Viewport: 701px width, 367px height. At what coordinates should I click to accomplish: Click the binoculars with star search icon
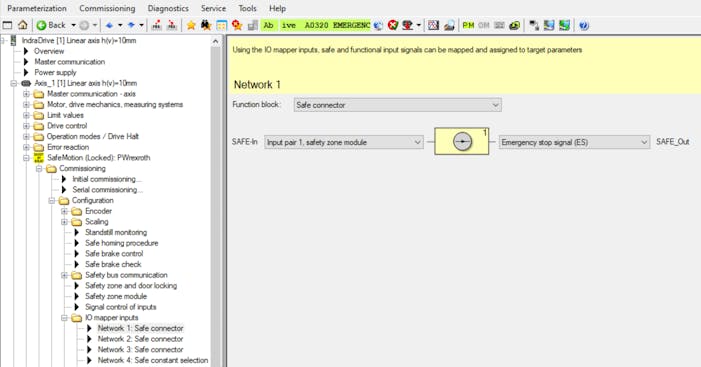click(x=206, y=25)
